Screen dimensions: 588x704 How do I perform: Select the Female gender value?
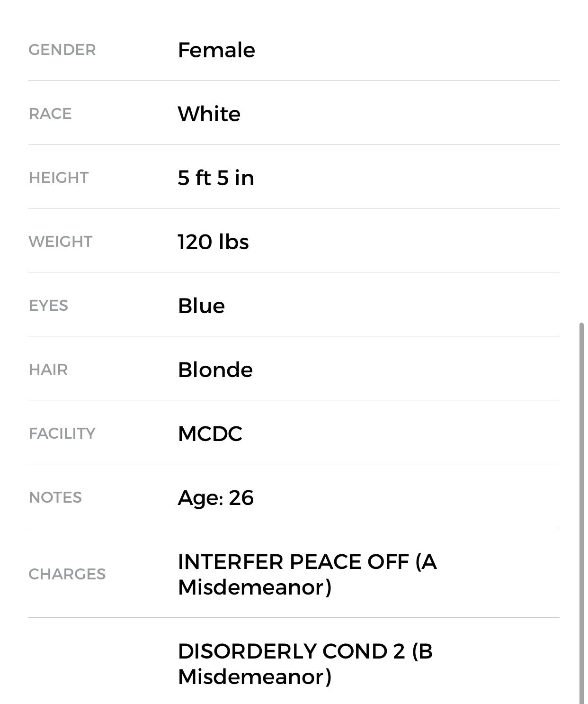point(216,50)
